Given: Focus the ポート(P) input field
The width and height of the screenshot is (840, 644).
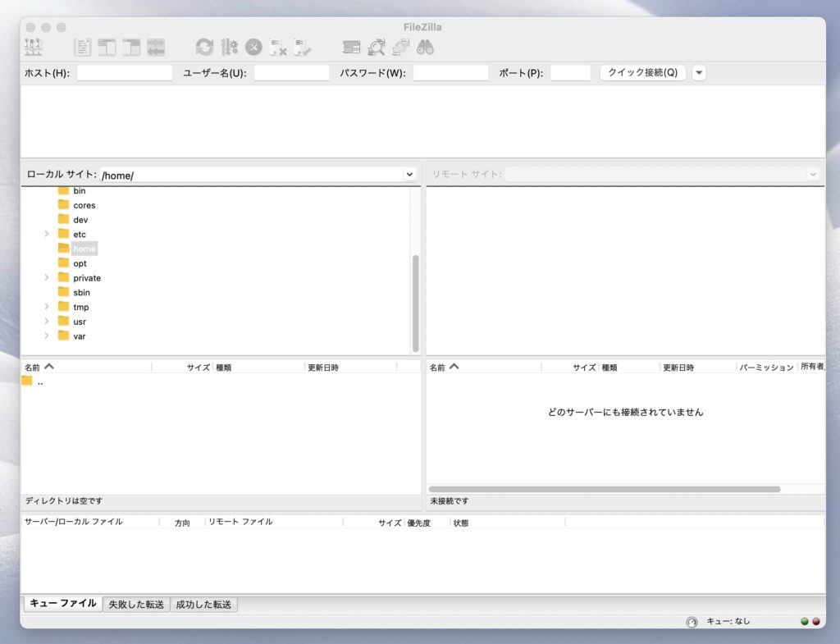Looking at the screenshot, I should pos(570,73).
